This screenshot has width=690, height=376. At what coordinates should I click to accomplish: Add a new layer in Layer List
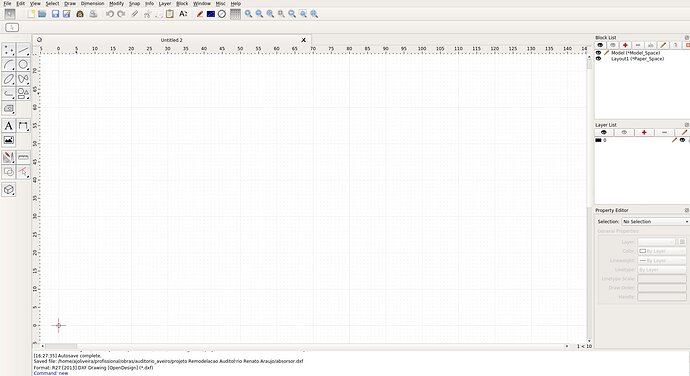(644, 133)
